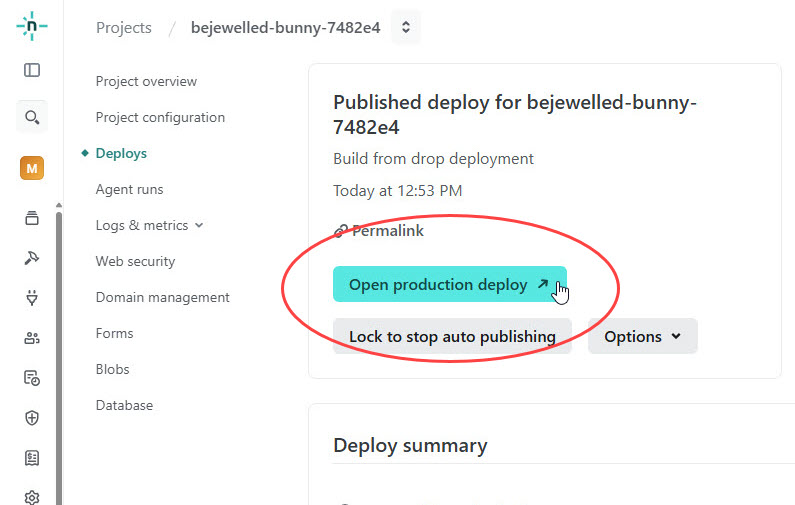Open the projects stack icon in sidebar
Screen dimensions: 795x505
tap(32, 218)
